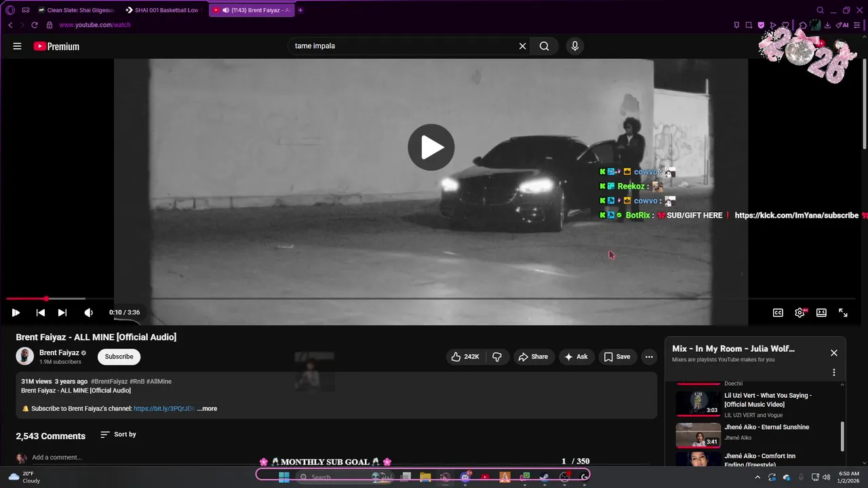Open Brent Faiyaz channel avatar
The height and width of the screenshot is (488, 868).
[x=25, y=357]
